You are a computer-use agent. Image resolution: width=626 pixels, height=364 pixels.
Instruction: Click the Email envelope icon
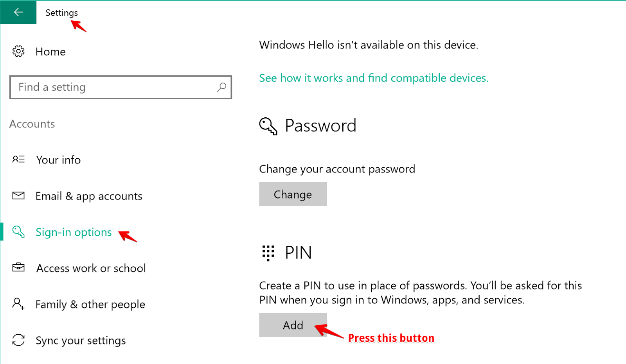(18, 195)
